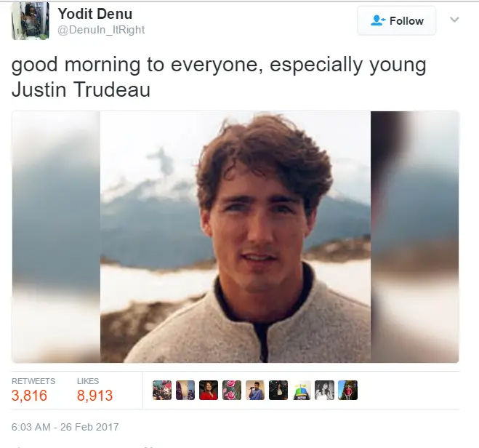Open liker avatar with pink roses
The width and height of the screenshot is (479, 448).
pos(232,390)
